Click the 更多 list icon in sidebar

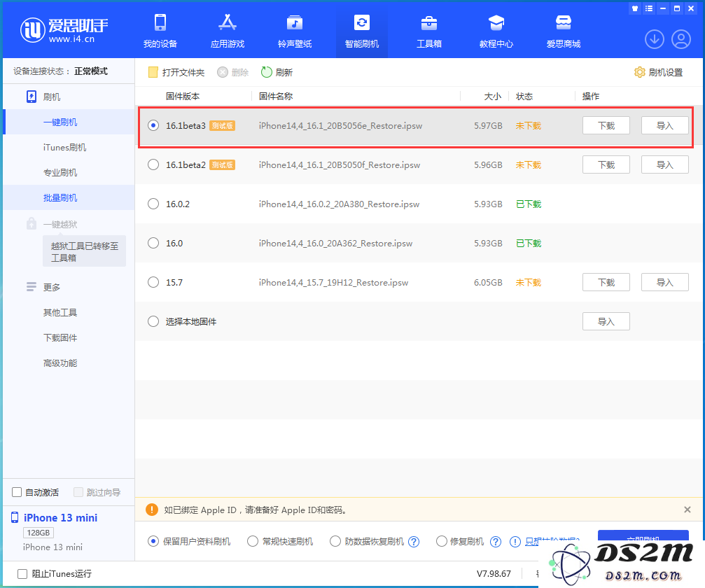pos(31,287)
